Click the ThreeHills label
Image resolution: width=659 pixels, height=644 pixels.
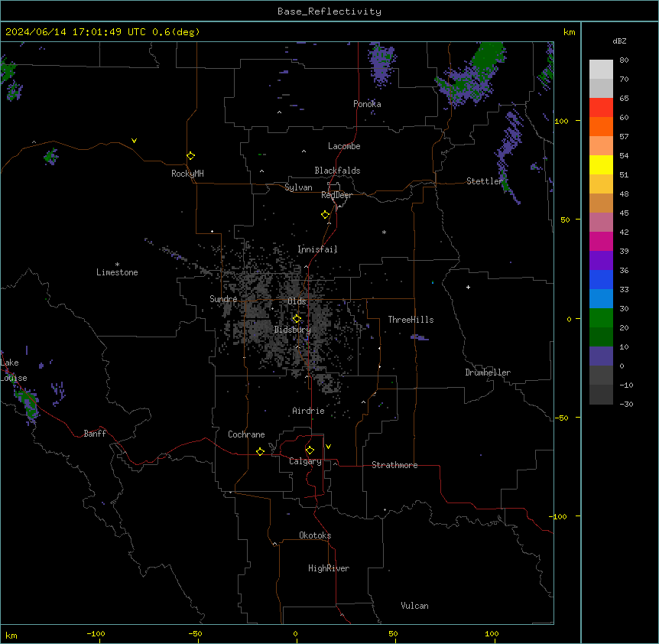[x=411, y=320]
